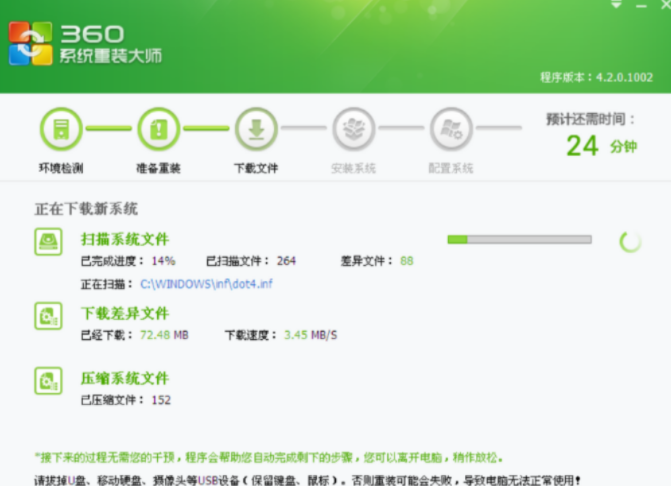The width and height of the screenshot is (671, 486).
Task: Open the title bar dropdown menu arrow
Action: coord(616,5)
